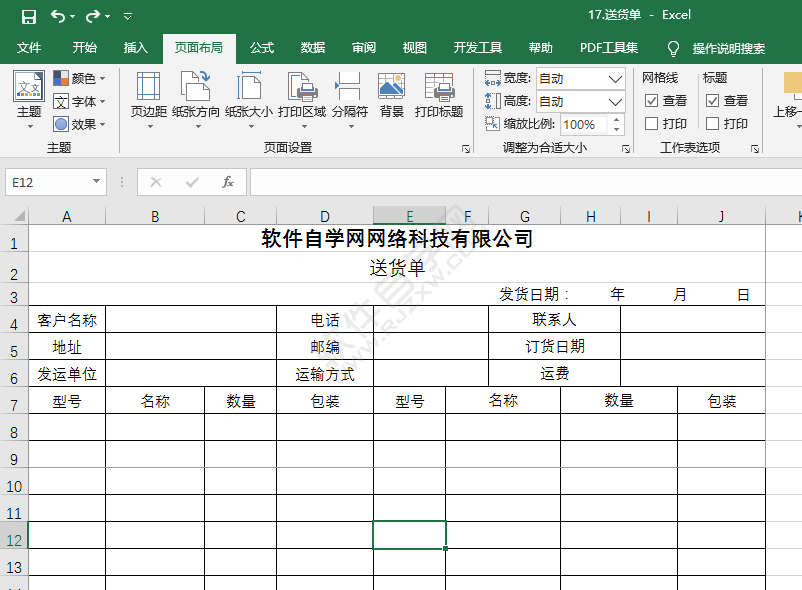Open the 页面设置 dialog launcher
Image resolution: width=802 pixels, height=590 pixels.
[x=467, y=148]
